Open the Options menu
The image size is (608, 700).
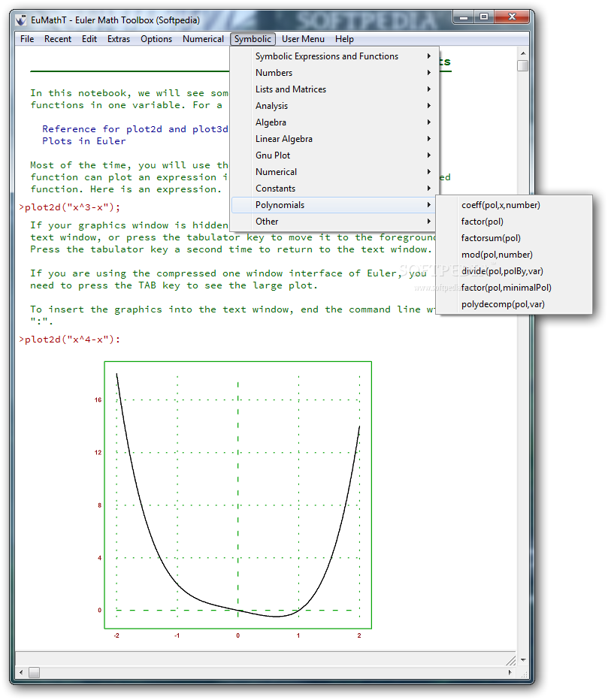[x=156, y=39]
